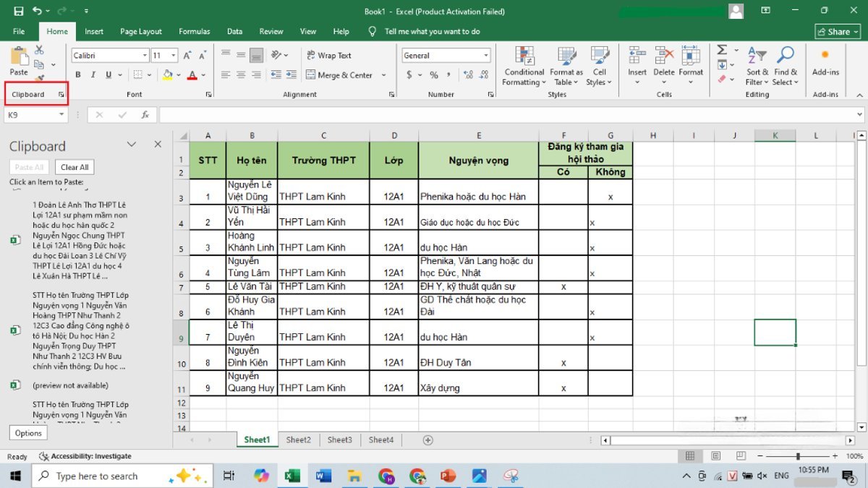Click Accessibility: Investigate in the status bar
Viewport: 868px width, 488px height.
pyautogui.click(x=85, y=456)
